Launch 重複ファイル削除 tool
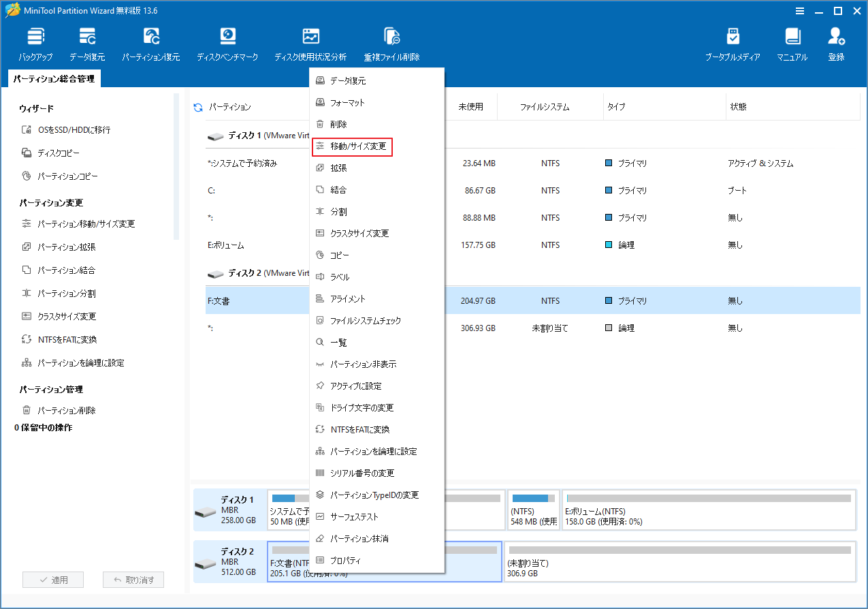868x609 pixels. [x=391, y=42]
